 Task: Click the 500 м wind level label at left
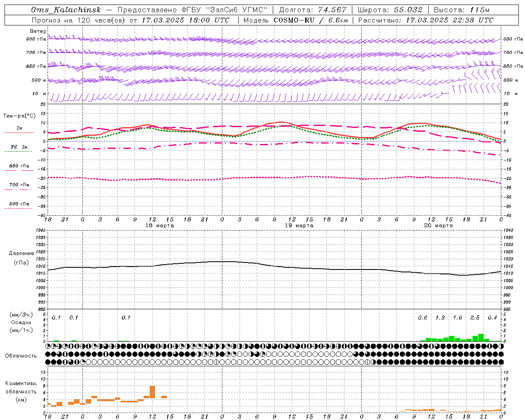(x=39, y=80)
